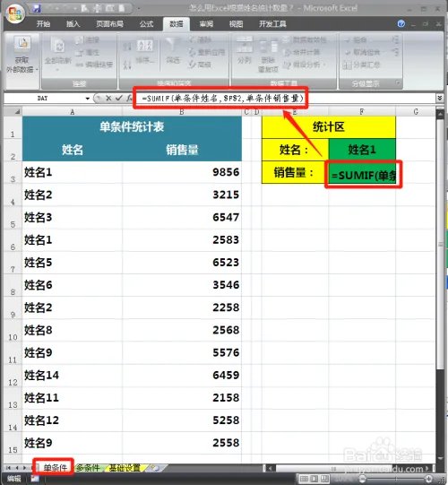The image size is (448, 485).
Task: Select the 销售量： label cell
Action: (x=295, y=172)
